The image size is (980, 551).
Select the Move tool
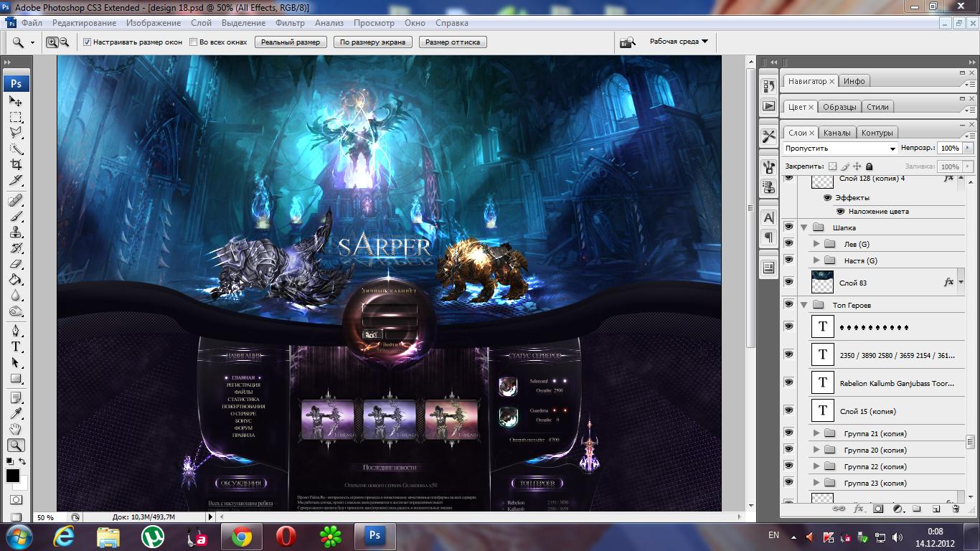[16, 101]
